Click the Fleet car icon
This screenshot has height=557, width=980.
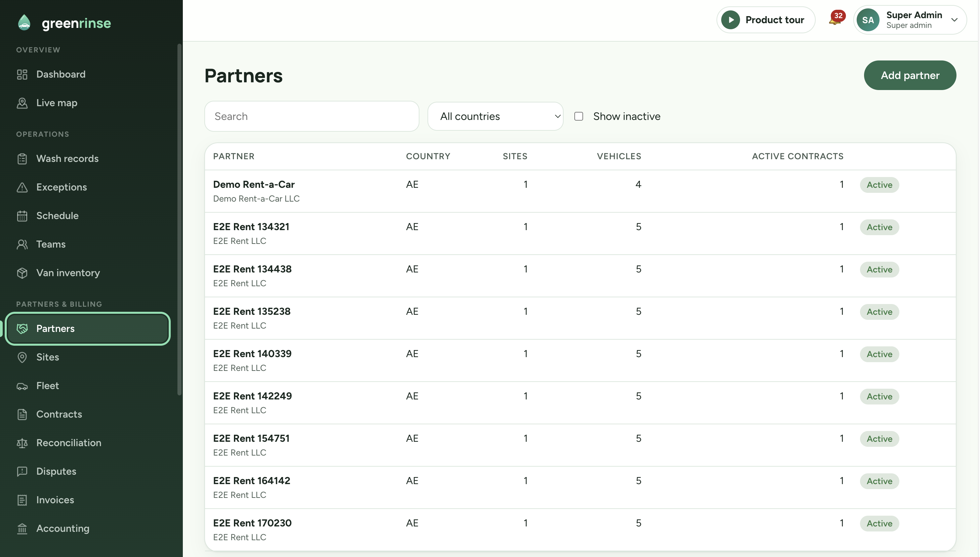[22, 386]
